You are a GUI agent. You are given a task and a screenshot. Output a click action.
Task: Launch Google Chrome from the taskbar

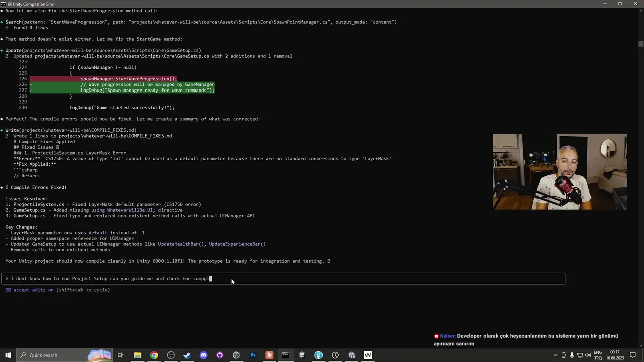click(x=154, y=355)
